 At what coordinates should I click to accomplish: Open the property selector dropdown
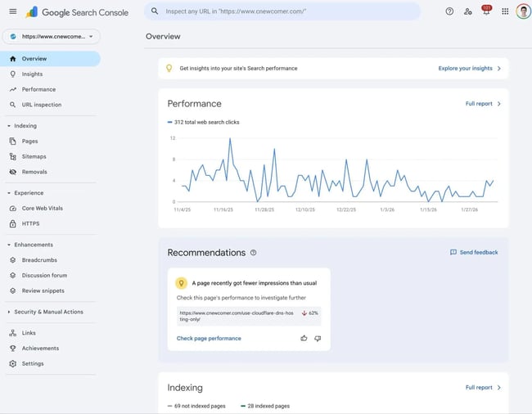(x=52, y=37)
